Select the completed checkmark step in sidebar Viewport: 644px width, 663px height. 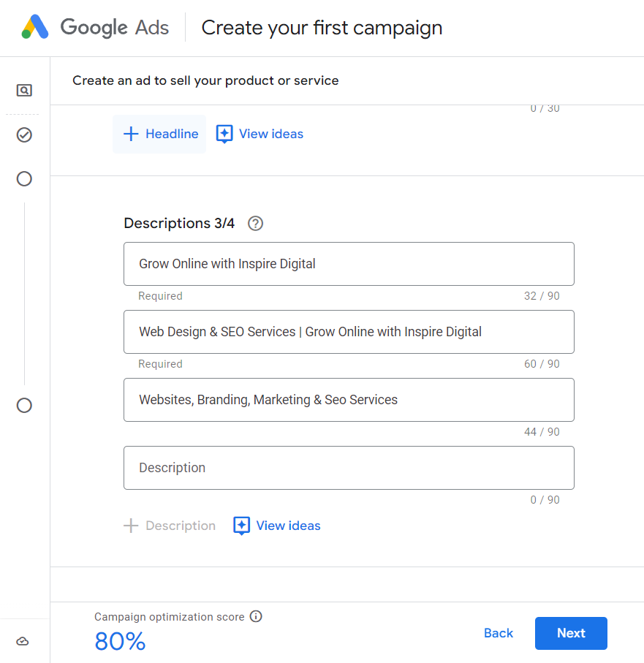pos(24,135)
